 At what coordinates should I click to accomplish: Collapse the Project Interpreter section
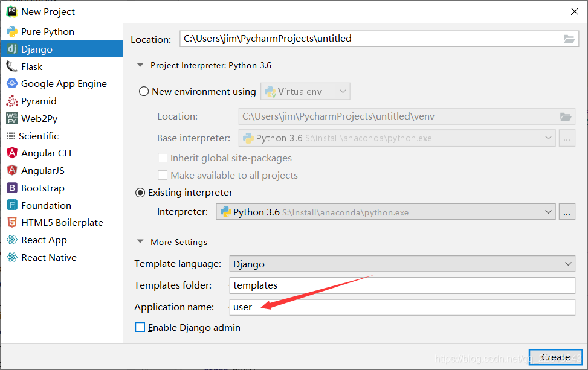(x=140, y=65)
